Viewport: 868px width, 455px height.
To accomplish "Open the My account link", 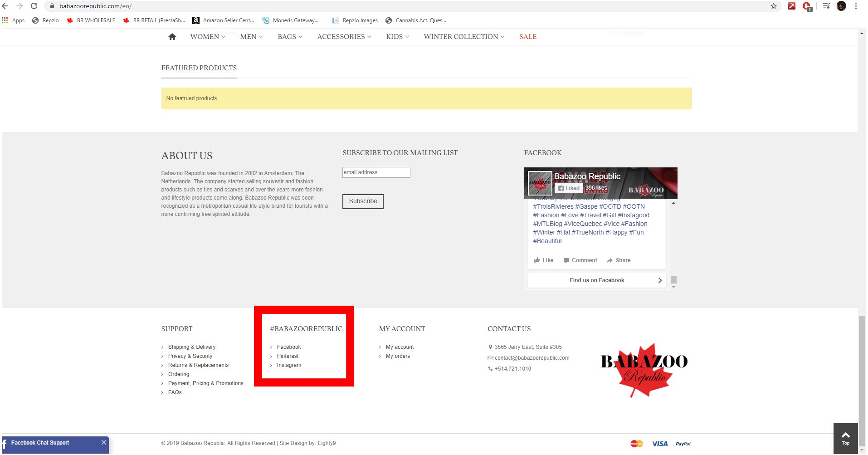I will click(400, 347).
